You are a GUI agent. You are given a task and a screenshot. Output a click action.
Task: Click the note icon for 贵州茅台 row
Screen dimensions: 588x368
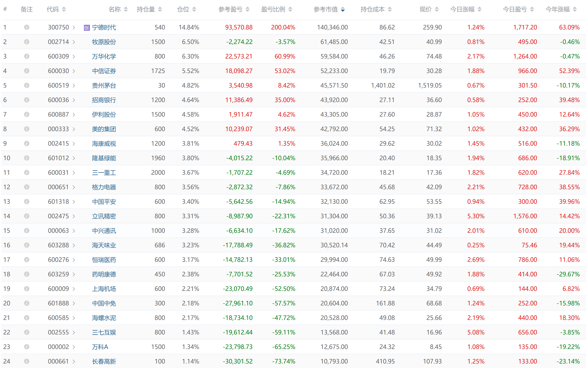27,85
